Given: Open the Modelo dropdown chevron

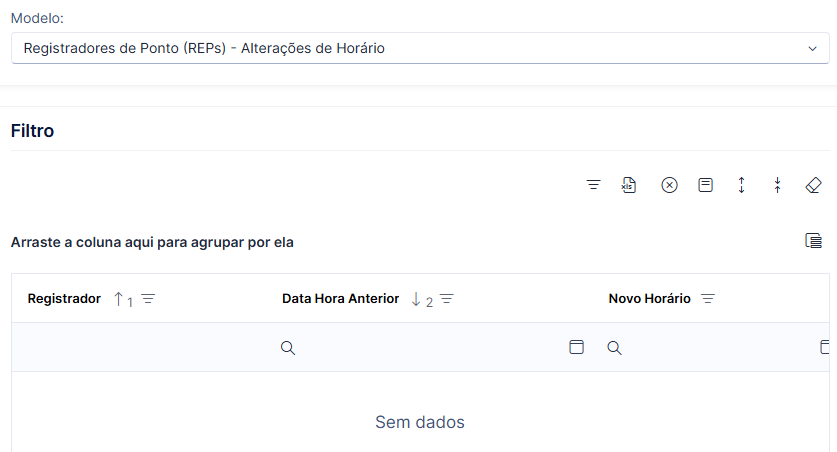Looking at the screenshot, I should [812, 49].
